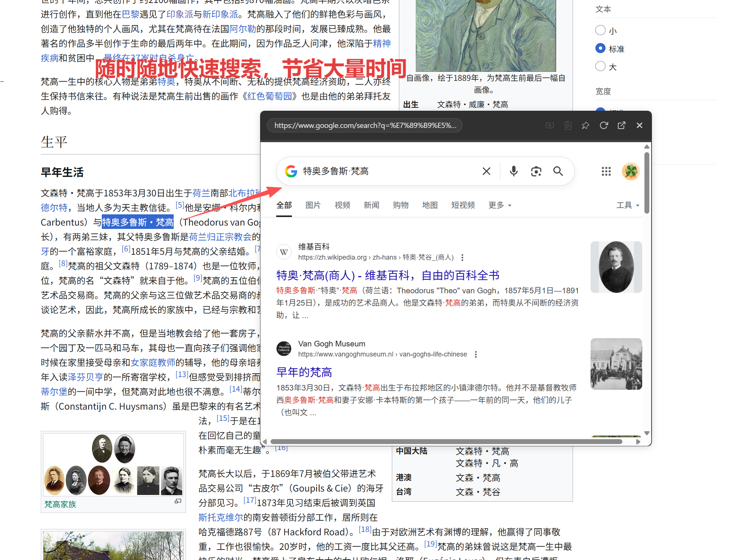Clear the Google search query
The height and width of the screenshot is (560, 741).
pyautogui.click(x=487, y=171)
